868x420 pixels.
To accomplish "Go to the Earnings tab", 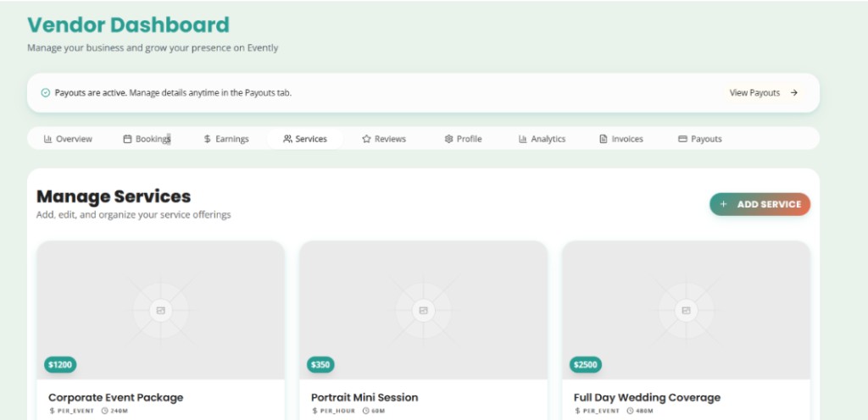I will (x=226, y=139).
